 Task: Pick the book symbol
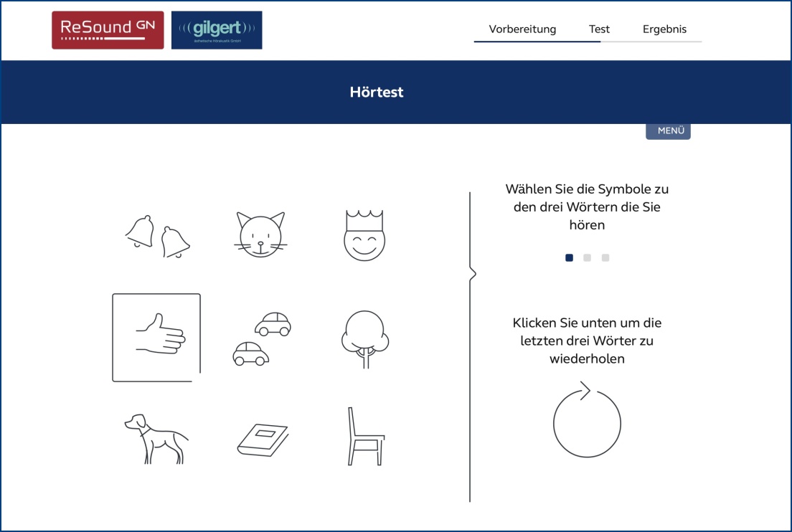(262, 440)
